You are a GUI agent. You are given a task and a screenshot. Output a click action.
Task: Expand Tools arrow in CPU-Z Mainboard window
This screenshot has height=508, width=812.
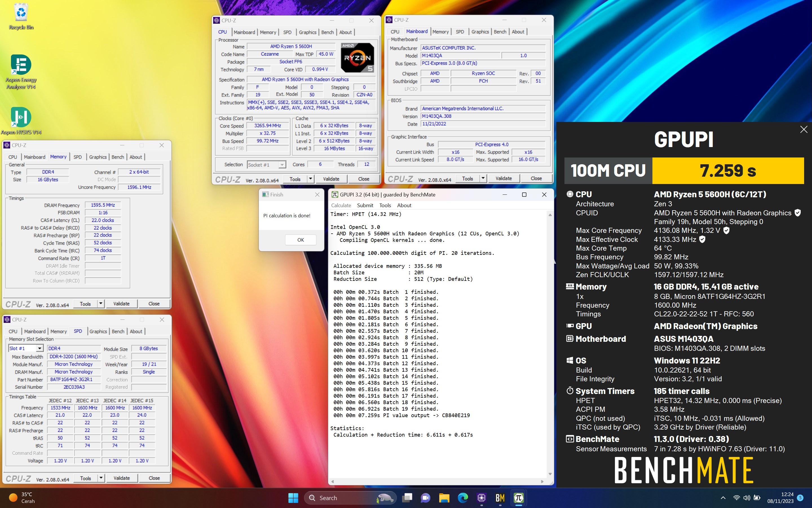coord(483,178)
